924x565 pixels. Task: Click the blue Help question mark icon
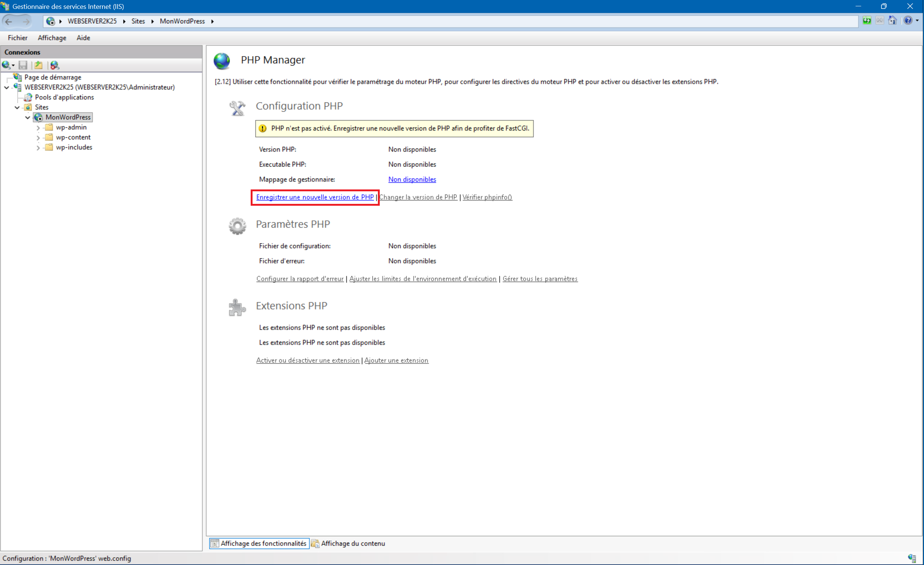click(907, 21)
